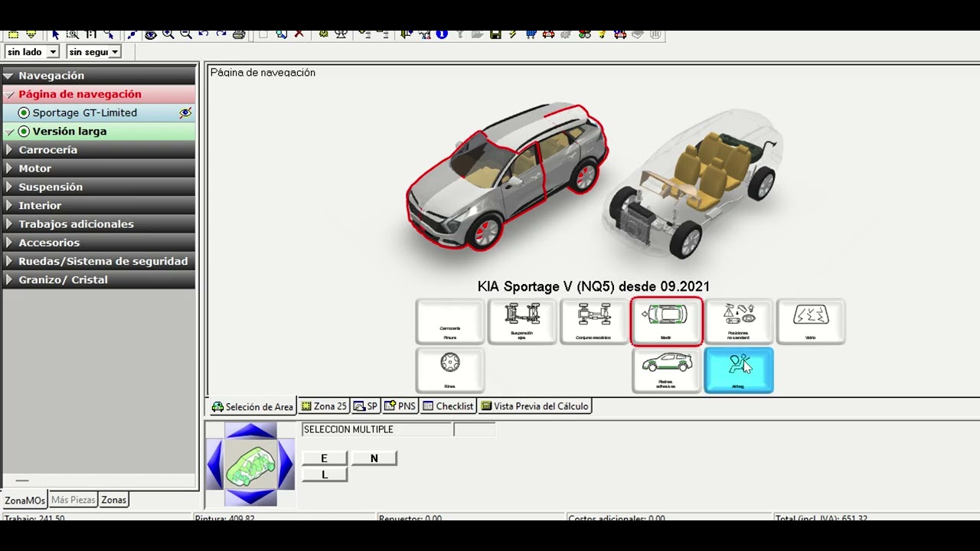This screenshot has height=551, width=980.
Task: Switch to the SP tab
Action: pyautogui.click(x=365, y=406)
